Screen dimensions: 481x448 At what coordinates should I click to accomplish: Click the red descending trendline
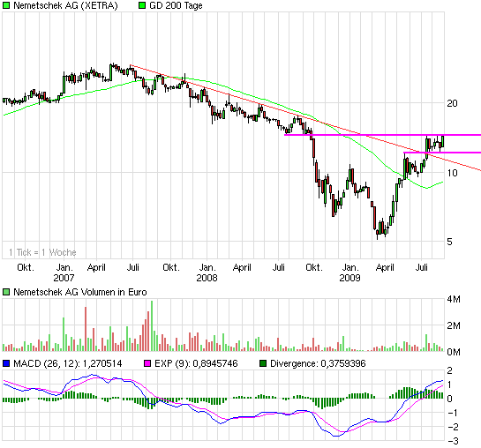coord(305,117)
